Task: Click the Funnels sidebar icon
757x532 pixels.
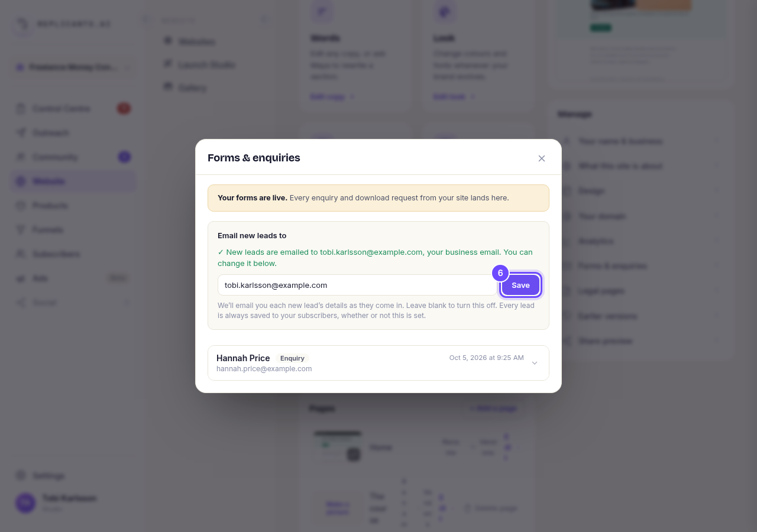Action: pyautogui.click(x=21, y=229)
